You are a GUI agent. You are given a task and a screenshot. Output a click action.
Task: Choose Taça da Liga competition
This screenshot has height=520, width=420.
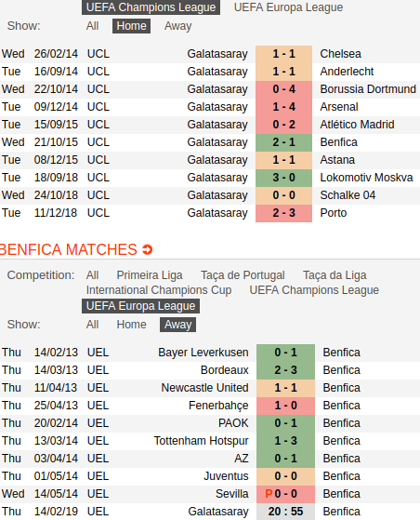click(x=335, y=275)
